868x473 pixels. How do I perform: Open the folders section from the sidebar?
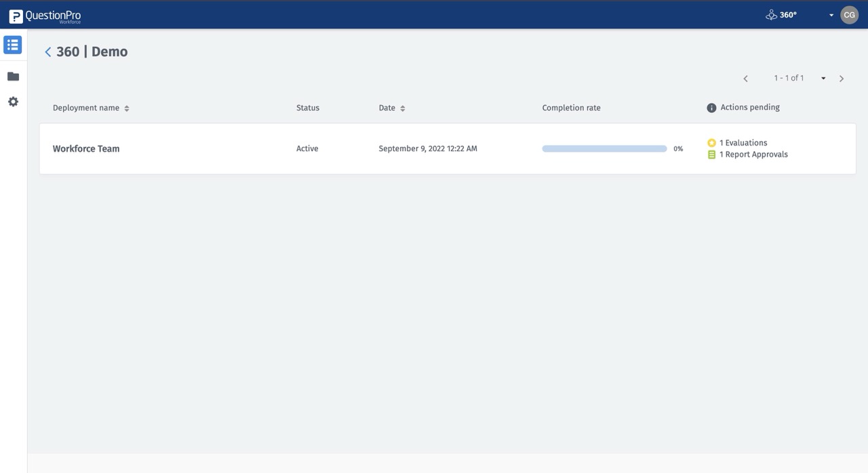click(12, 76)
